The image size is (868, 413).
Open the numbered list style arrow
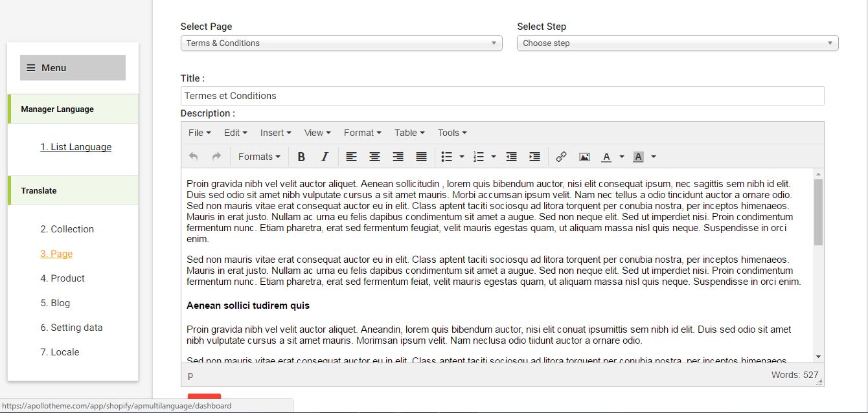point(494,157)
